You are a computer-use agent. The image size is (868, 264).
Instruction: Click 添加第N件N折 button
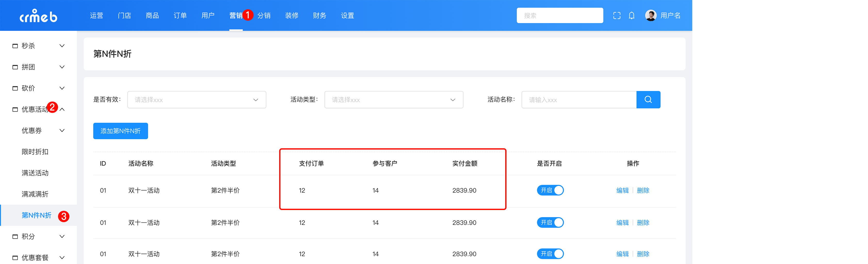point(121,131)
